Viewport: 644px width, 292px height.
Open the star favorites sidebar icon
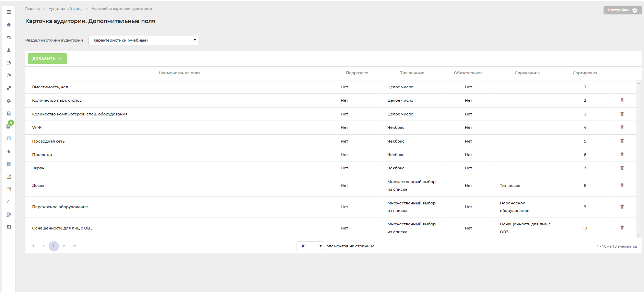pyautogui.click(x=9, y=151)
